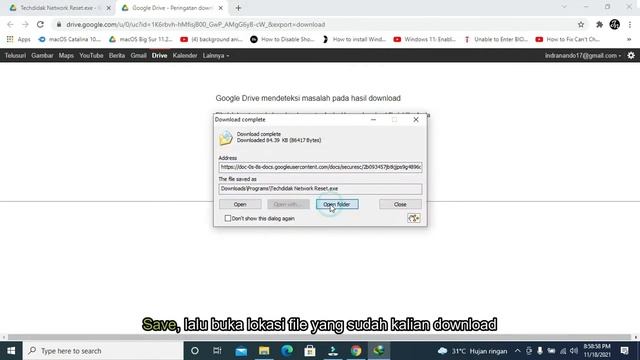Viewport: 640px width, 360px height.
Task: Open Maps in Google bar
Action: click(66, 56)
